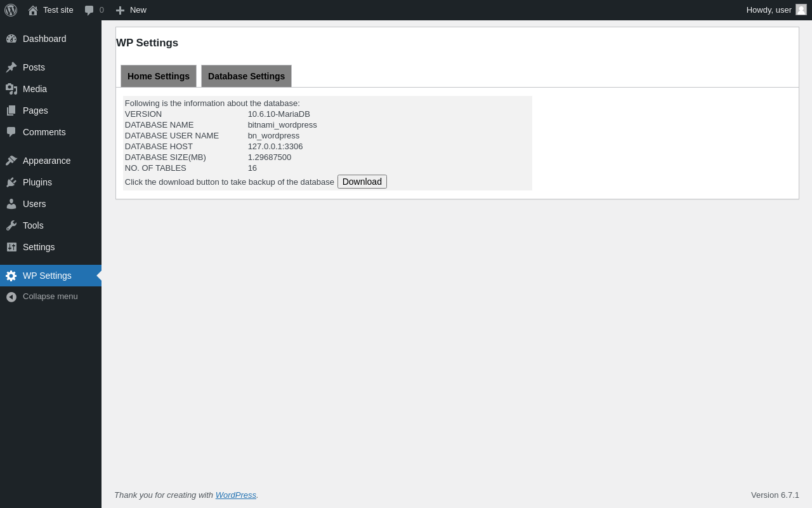Collapse menu using the arrow icon
812x508 pixels.
coord(11,297)
